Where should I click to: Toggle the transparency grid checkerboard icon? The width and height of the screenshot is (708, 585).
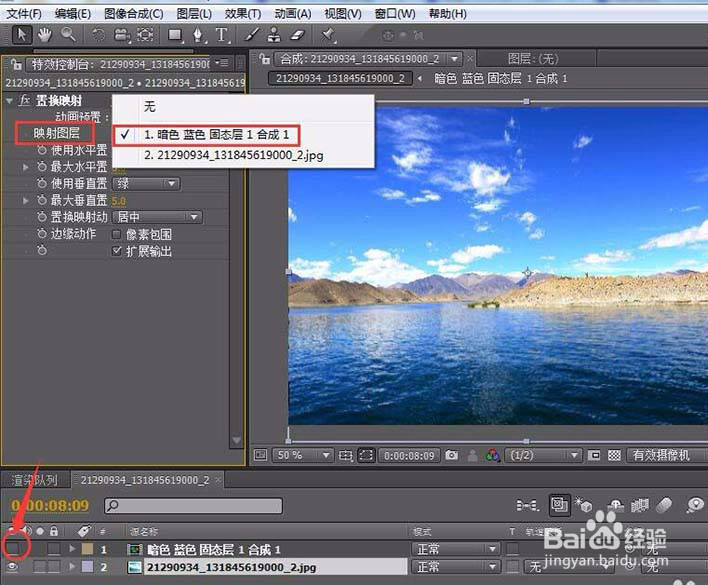[x=614, y=455]
